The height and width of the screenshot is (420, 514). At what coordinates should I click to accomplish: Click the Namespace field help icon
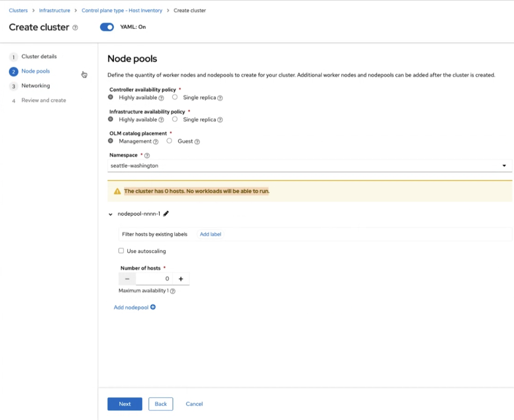(x=147, y=155)
